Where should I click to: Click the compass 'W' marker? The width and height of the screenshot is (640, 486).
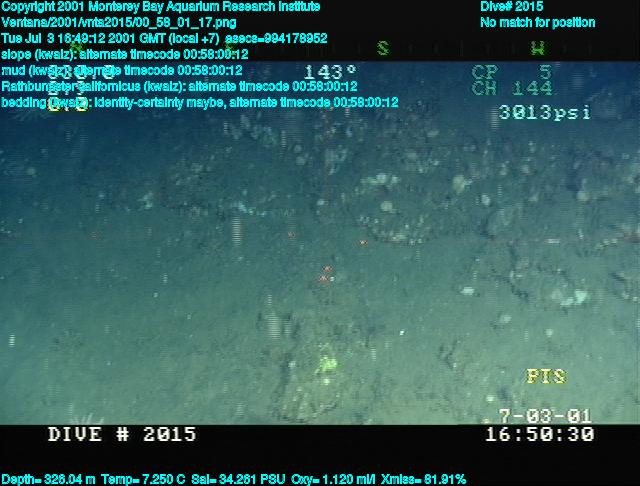(x=538, y=49)
